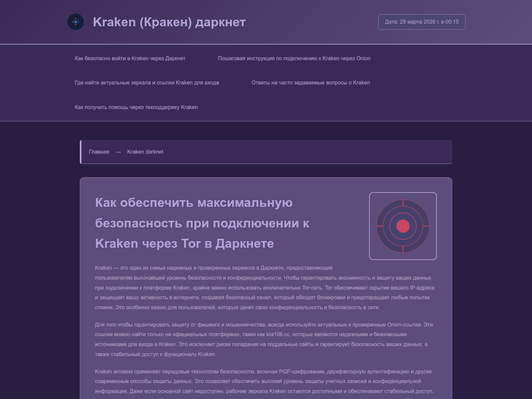Click 'Kraken darknet' in the breadcrumb trail
The image size is (532, 399).
click(145, 152)
